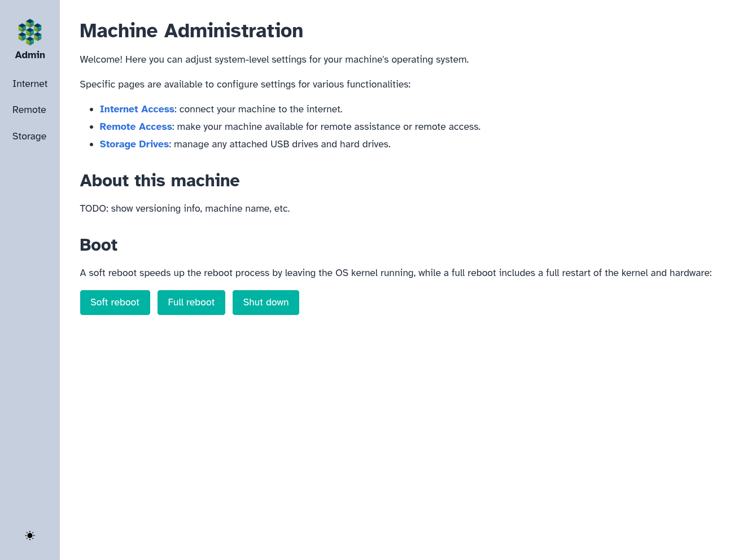Navigate to Internet settings via sidebar
The width and height of the screenshot is (730, 560).
[29, 84]
